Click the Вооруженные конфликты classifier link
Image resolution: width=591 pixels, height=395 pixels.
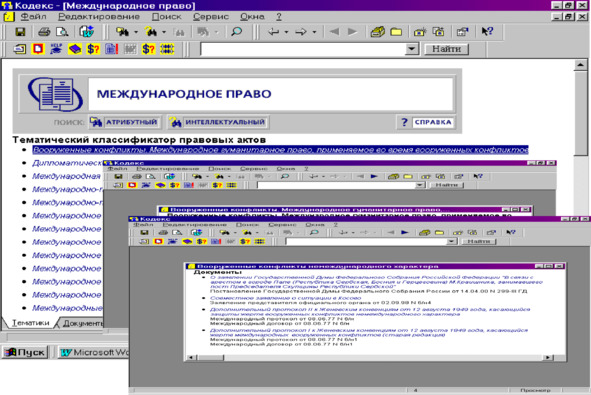click(x=280, y=150)
